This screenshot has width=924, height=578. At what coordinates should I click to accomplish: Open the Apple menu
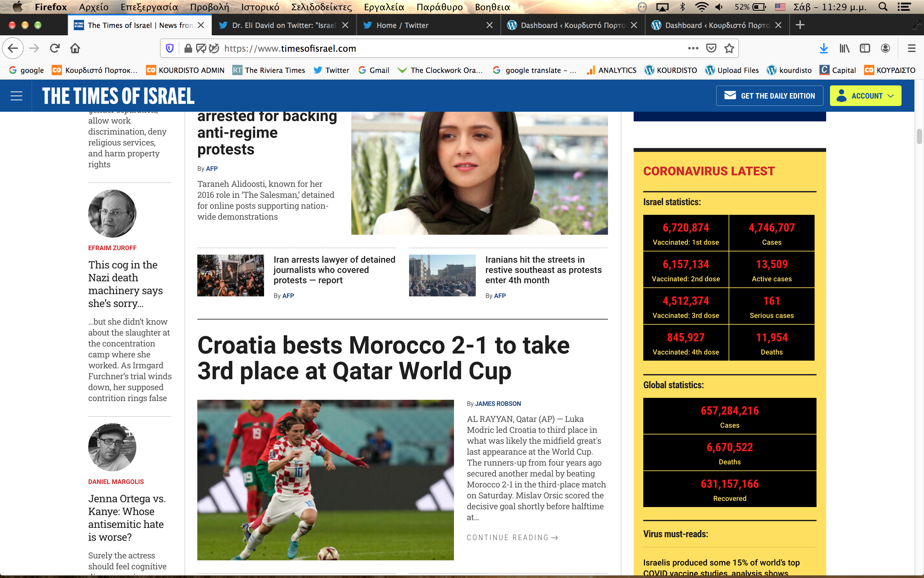(18, 7)
